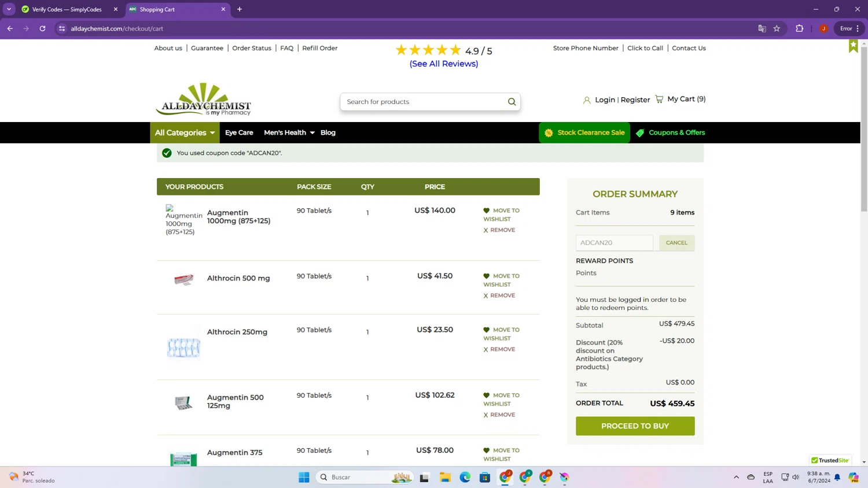
Task: Open the FAQ link
Action: [x=286, y=48]
